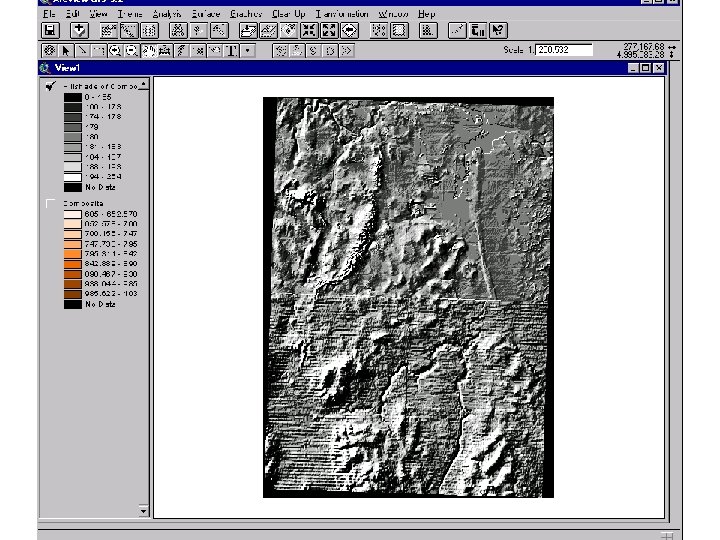Click the Hillshade of Composite theme title
This screenshot has height=540, width=720.
100,86
